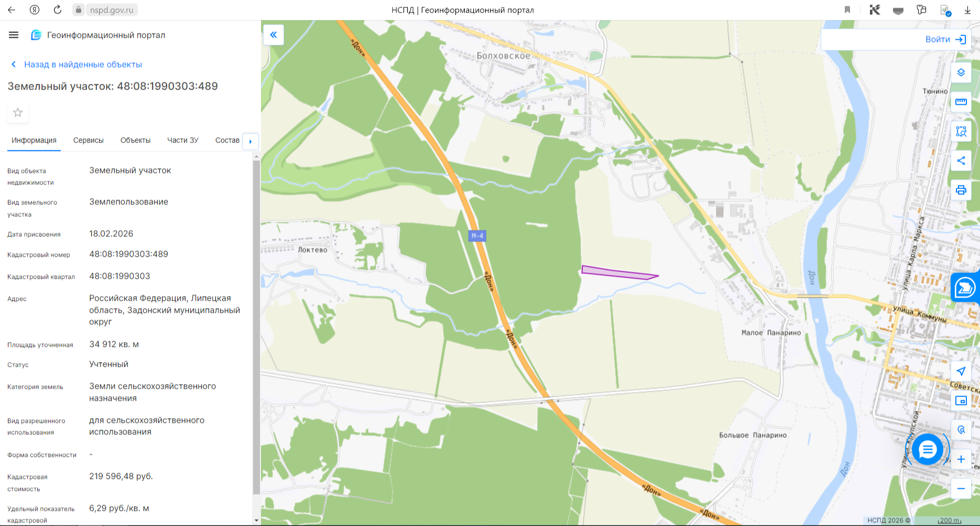Open the chat support bubble
Viewport: 980px width, 526px height.
[x=927, y=449]
